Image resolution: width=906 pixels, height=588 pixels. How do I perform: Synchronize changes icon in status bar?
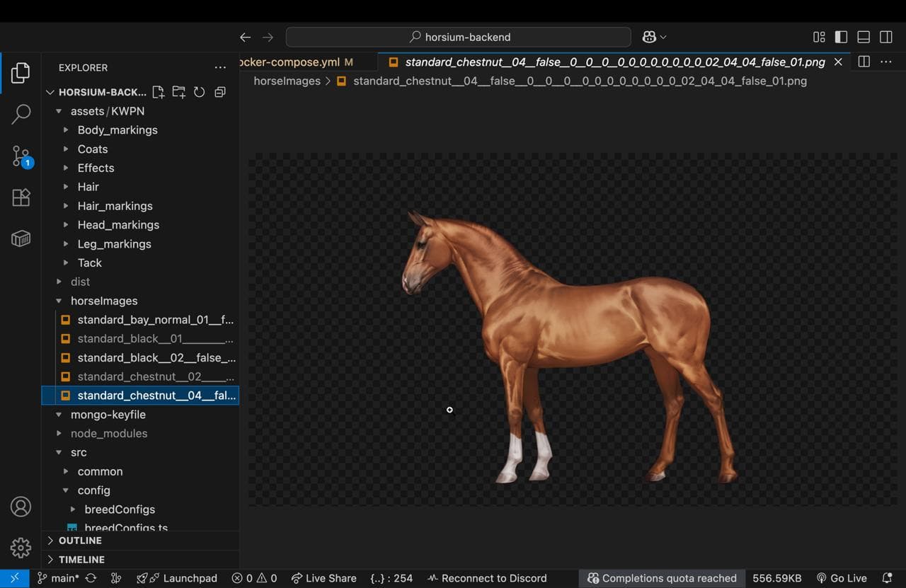click(91, 578)
